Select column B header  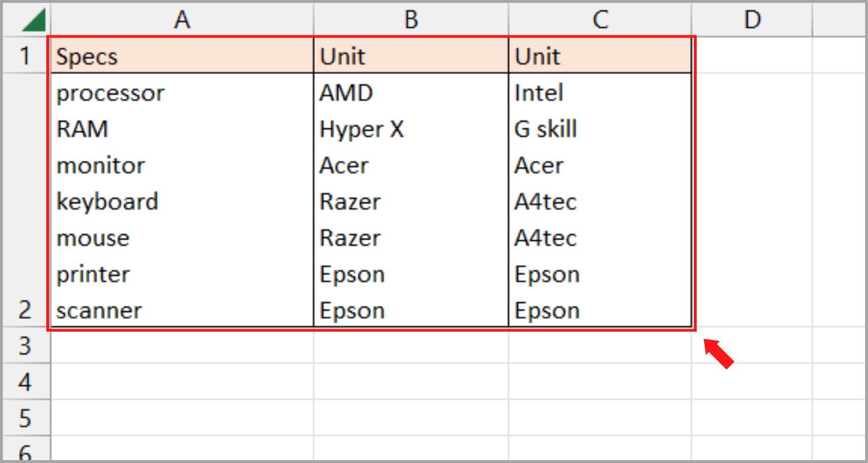(x=411, y=20)
